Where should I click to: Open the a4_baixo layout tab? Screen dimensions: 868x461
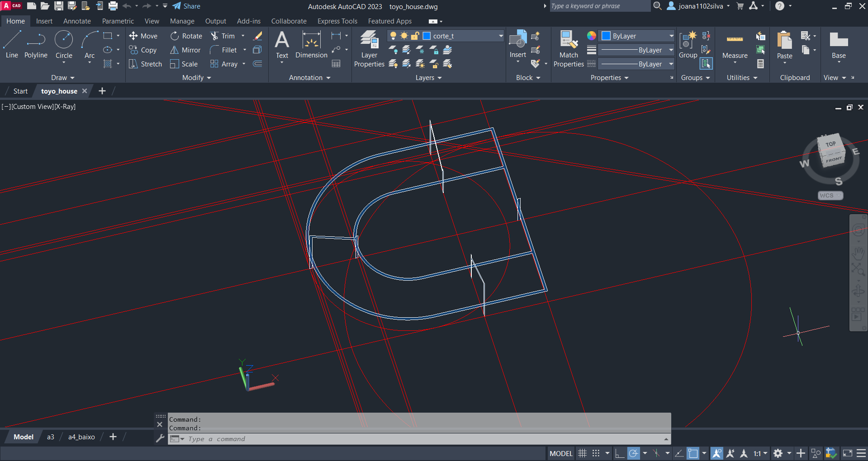pyautogui.click(x=81, y=437)
